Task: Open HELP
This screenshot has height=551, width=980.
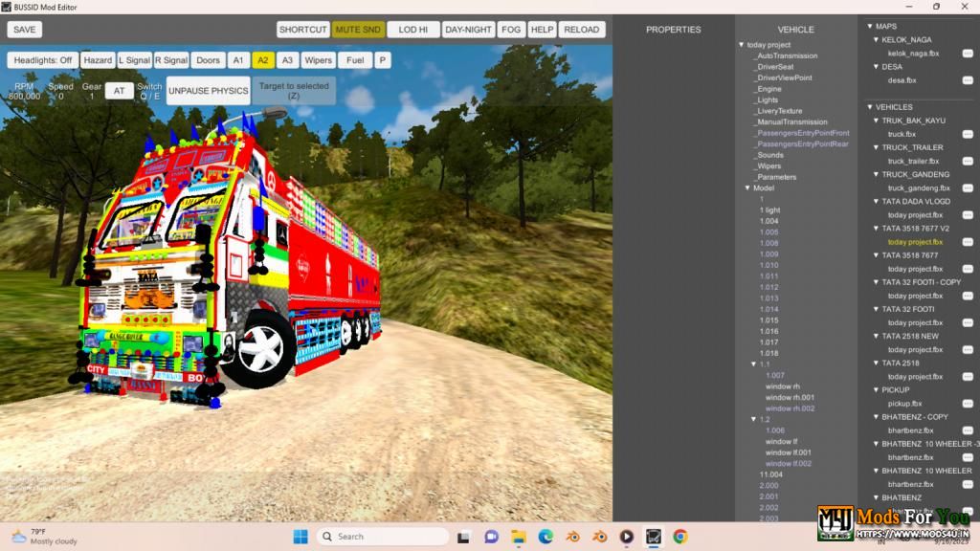Action: pos(542,30)
